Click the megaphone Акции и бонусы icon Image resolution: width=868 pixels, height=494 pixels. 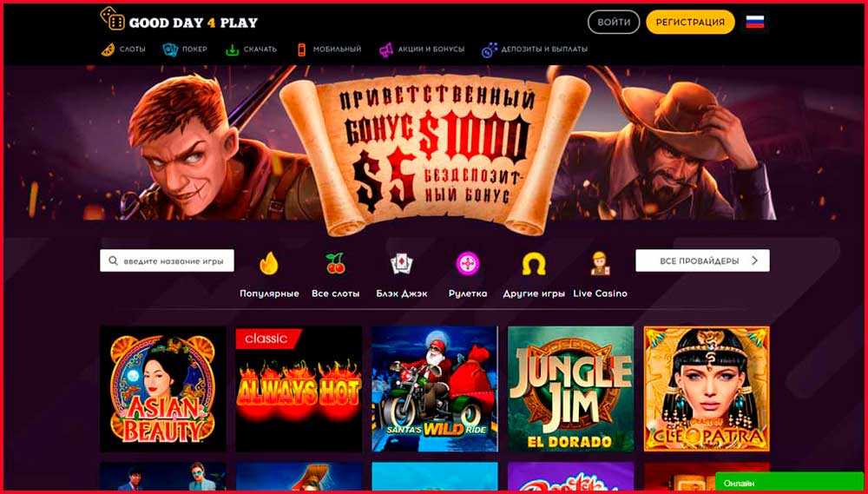tap(386, 49)
